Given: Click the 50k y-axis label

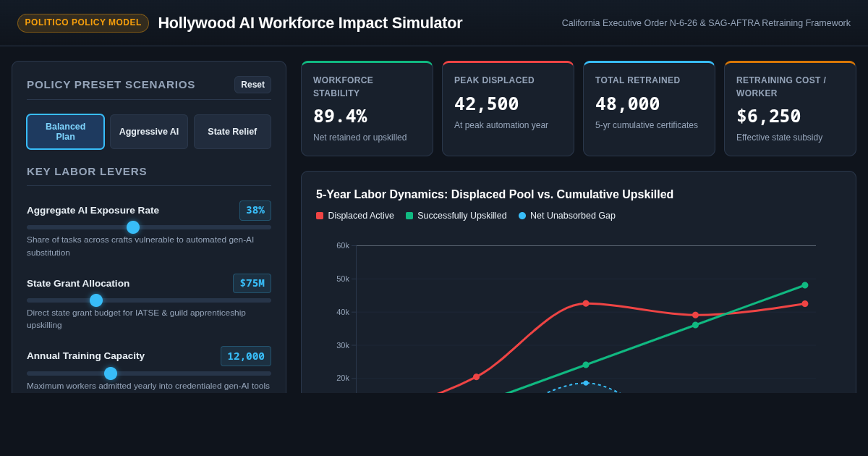Looking at the screenshot, I should pyautogui.click(x=343, y=279).
